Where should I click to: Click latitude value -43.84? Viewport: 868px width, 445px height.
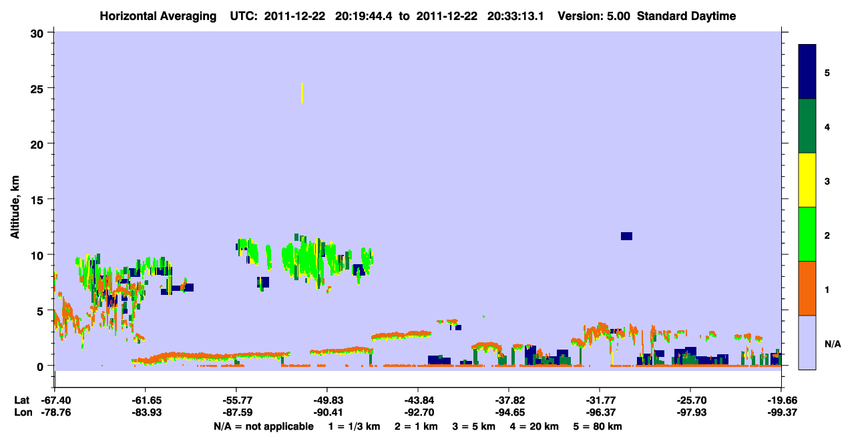(x=418, y=400)
